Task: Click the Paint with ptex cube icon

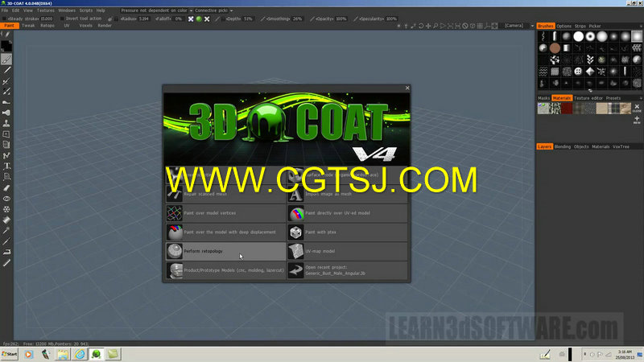Action: pyautogui.click(x=295, y=232)
